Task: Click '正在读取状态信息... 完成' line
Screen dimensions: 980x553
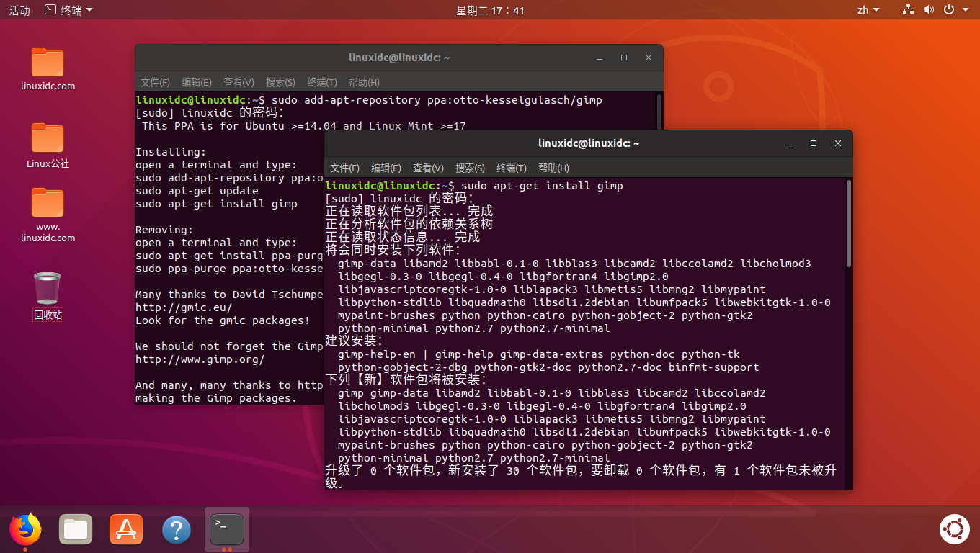Action: click(403, 238)
